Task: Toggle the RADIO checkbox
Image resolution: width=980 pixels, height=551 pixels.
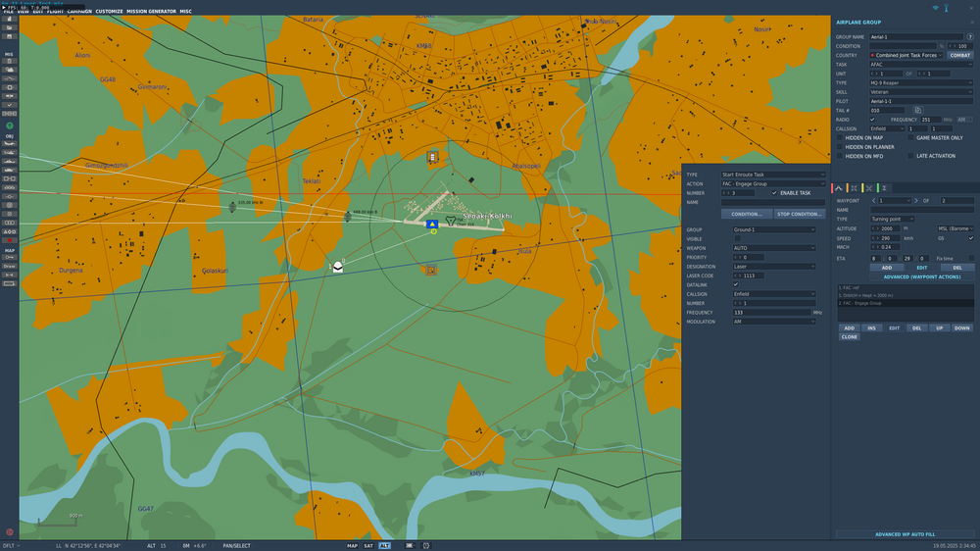Action: 872,120
